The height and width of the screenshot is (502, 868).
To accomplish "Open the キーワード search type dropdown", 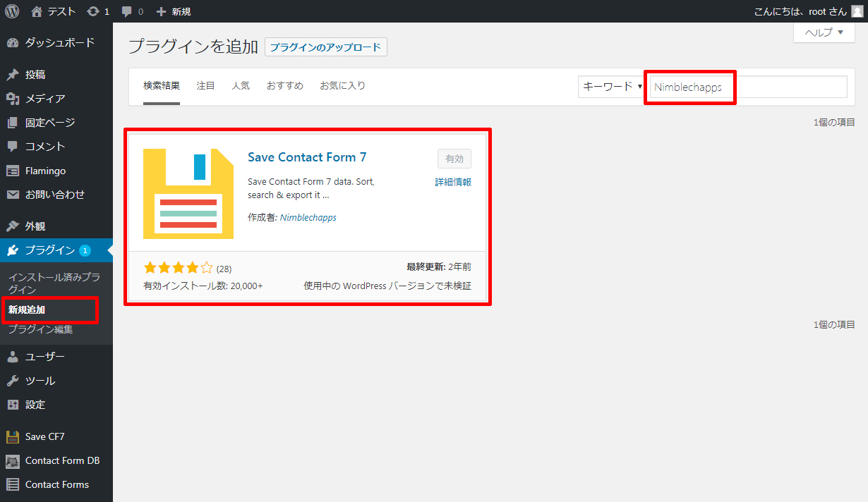I will (x=611, y=87).
